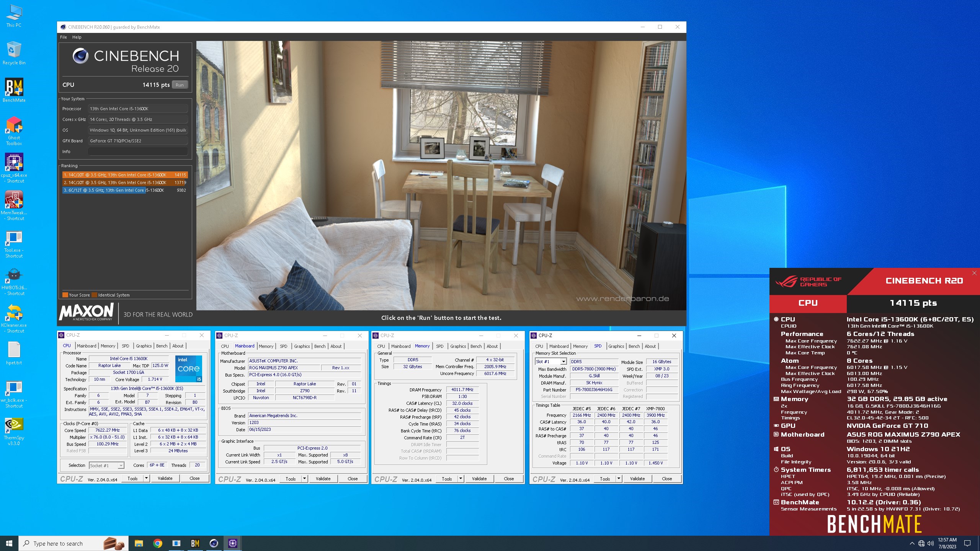This screenshot has height=551, width=980.
Task: Open the Windows Start menu
Action: pyautogui.click(x=9, y=543)
